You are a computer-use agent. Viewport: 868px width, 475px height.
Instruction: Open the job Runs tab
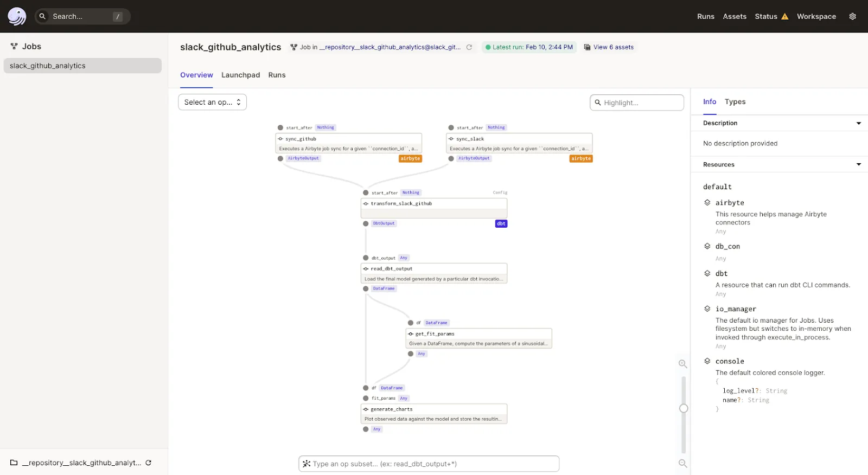[x=277, y=75]
